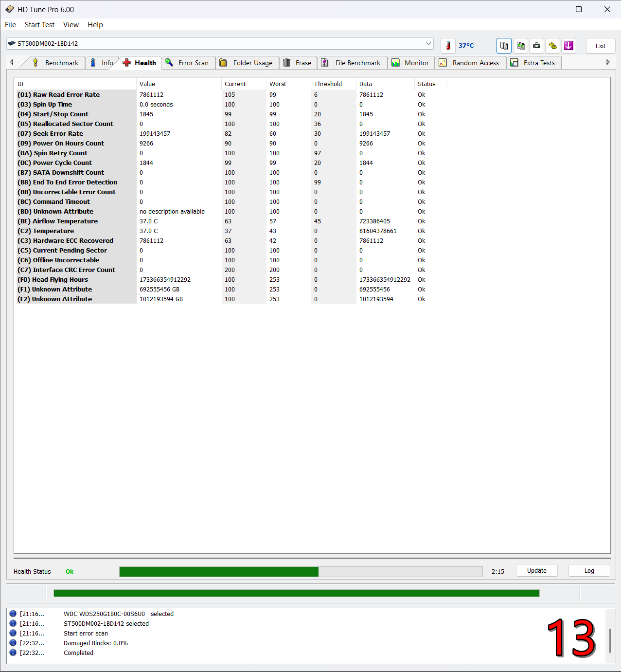The image size is (621, 672).
Task: Open the Start Test menu
Action: click(39, 25)
